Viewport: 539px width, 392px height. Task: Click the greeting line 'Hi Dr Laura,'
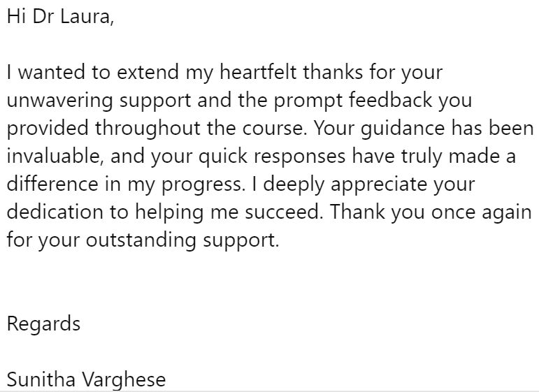(x=60, y=17)
